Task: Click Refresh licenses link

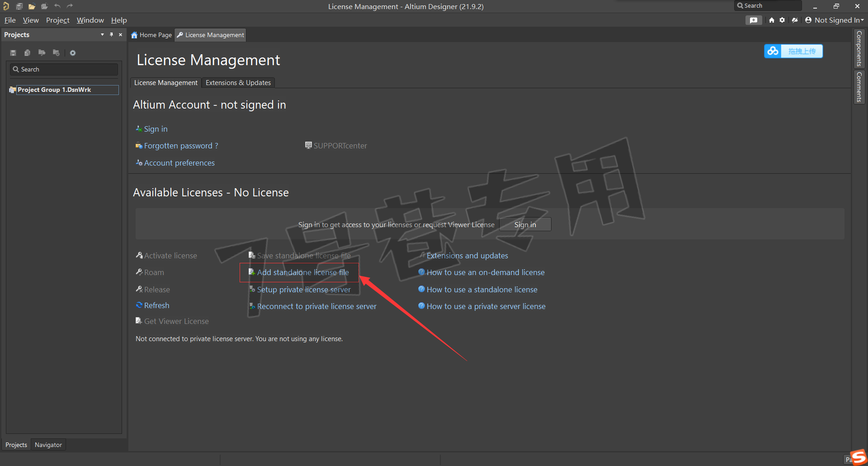Action: pos(156,305)
